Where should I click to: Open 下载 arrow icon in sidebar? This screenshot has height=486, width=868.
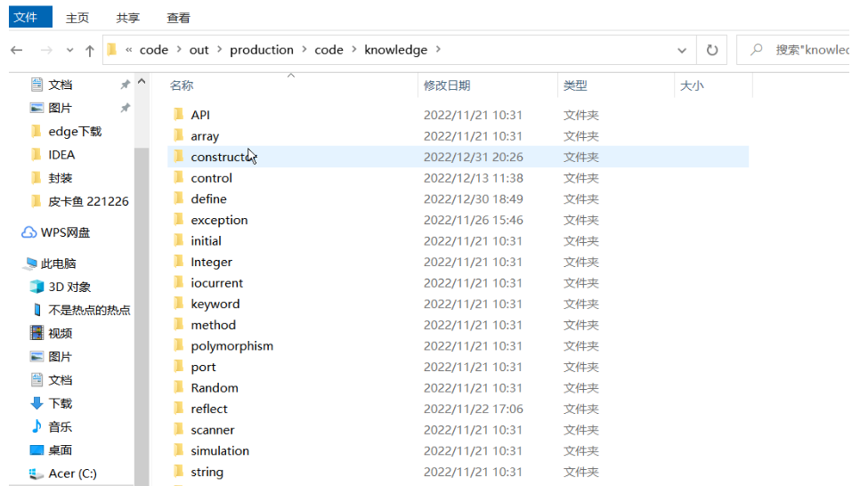click(x=37, y=403)
